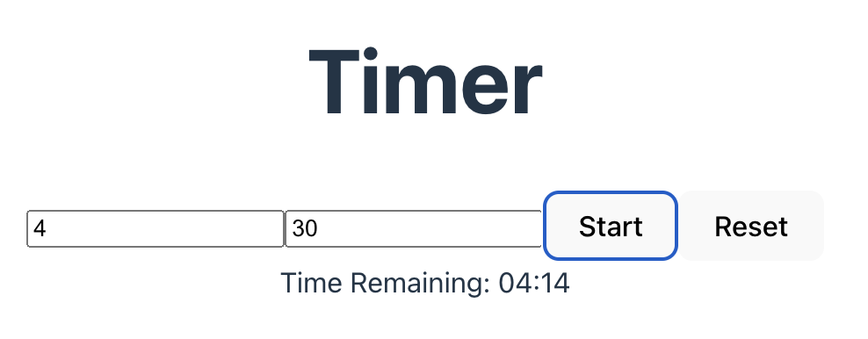
Task: Set the countdown back with Reset
Action: [x=751, y=226]
